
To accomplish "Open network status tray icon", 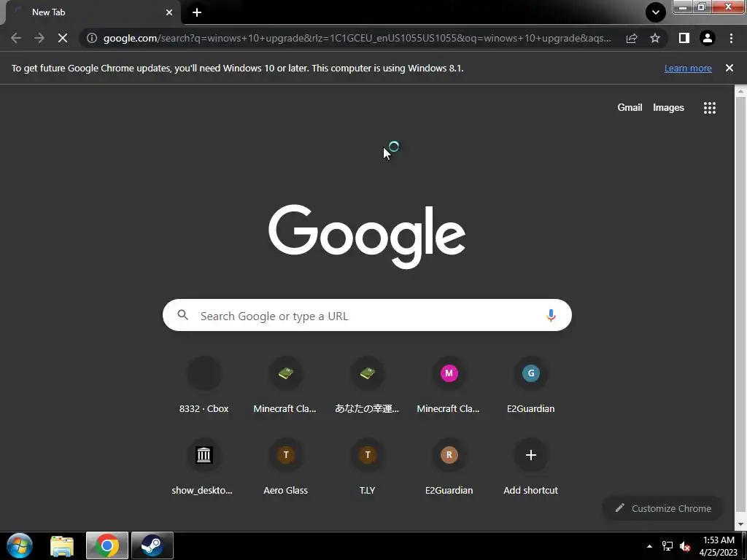I will 667,546.
